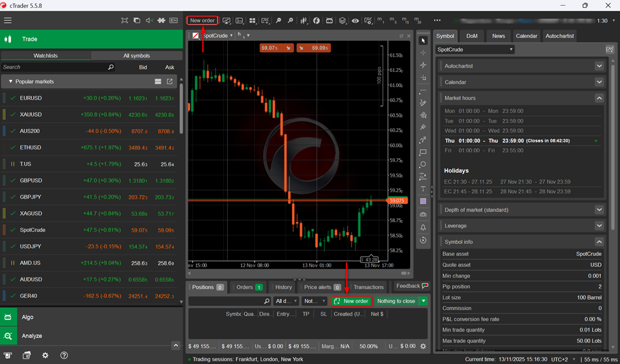Expand the Autochartist section
620x364 pixels.
click(x=599, y=66)
